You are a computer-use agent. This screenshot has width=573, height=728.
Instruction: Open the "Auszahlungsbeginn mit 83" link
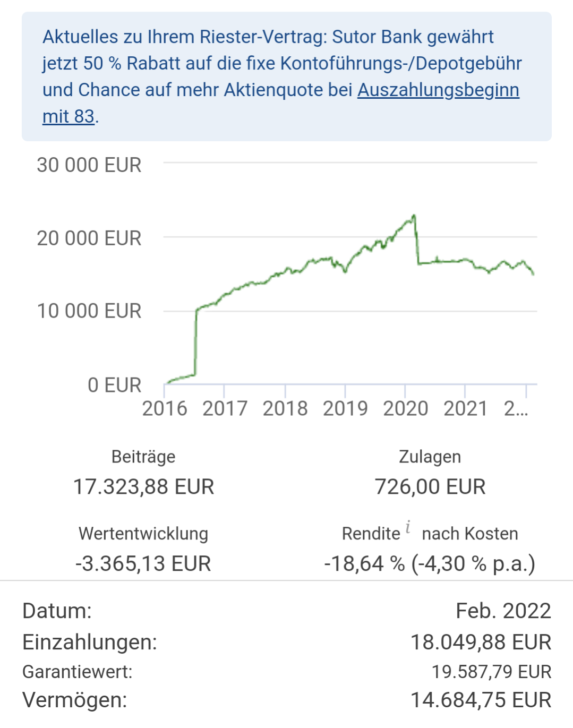[x=438, y=90]
